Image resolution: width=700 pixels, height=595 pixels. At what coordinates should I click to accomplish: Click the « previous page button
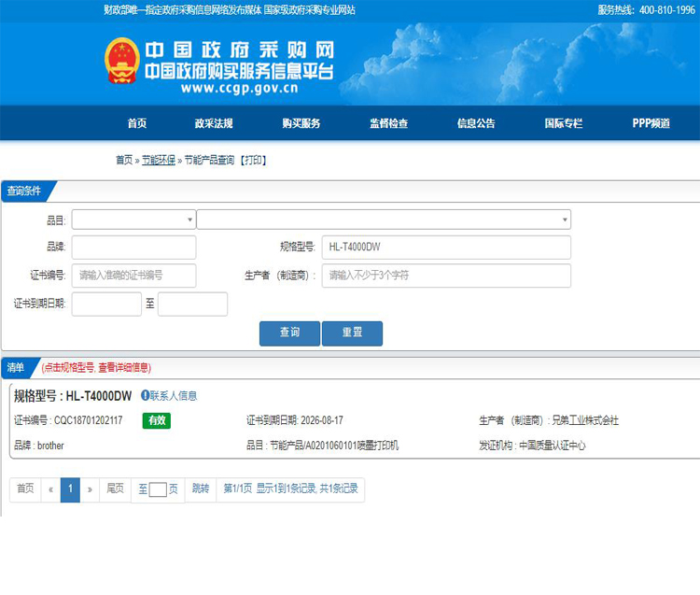pos(51,489)
